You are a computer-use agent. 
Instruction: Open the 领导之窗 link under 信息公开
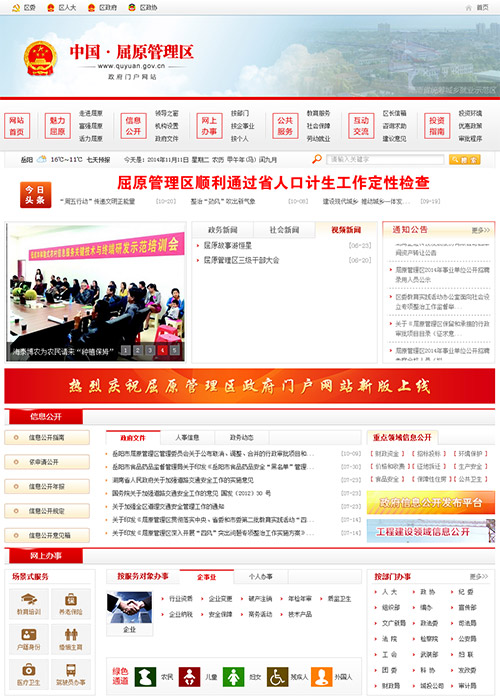[167, 113]
